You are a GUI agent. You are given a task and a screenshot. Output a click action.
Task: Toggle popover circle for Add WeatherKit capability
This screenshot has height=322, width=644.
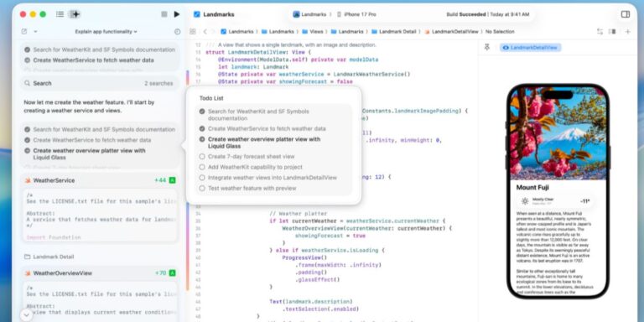[x=201, y=167]
